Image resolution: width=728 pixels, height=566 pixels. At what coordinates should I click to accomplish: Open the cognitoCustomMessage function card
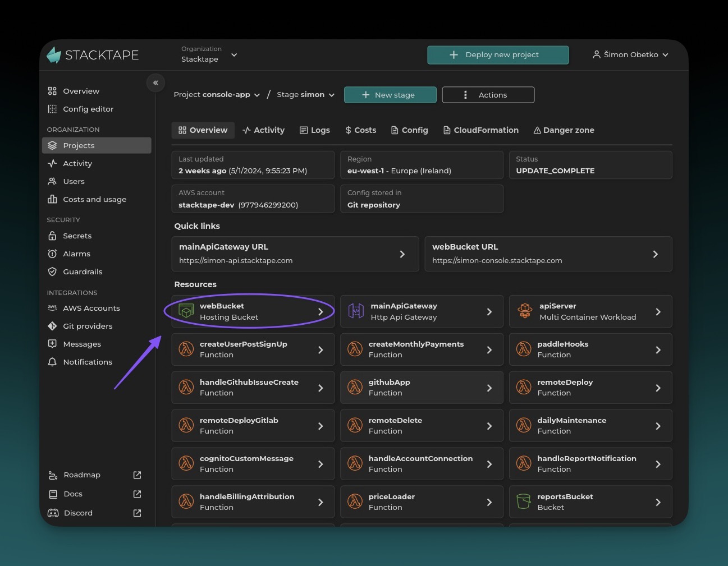[x=253, y=464]
